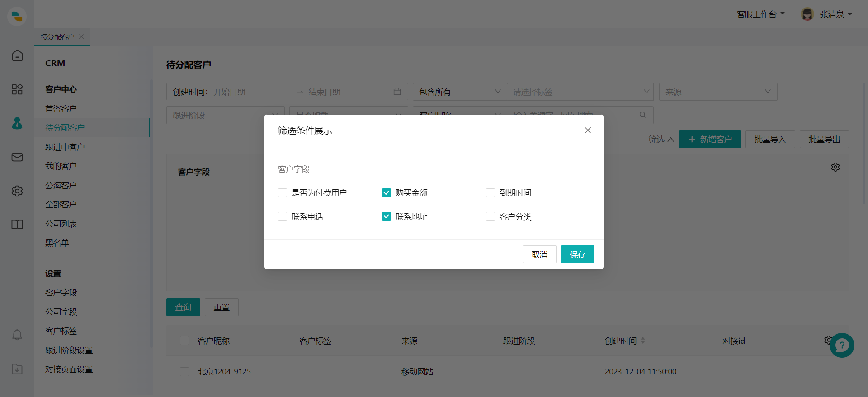Screen dimensions: 868x397
Task: Click the 重置 button
Action: pos(222,307)
